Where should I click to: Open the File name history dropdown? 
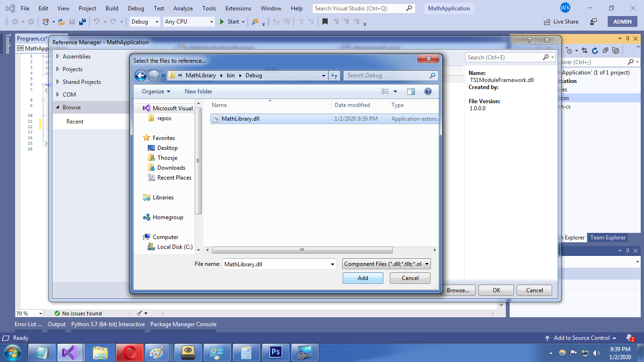[332, 264]
